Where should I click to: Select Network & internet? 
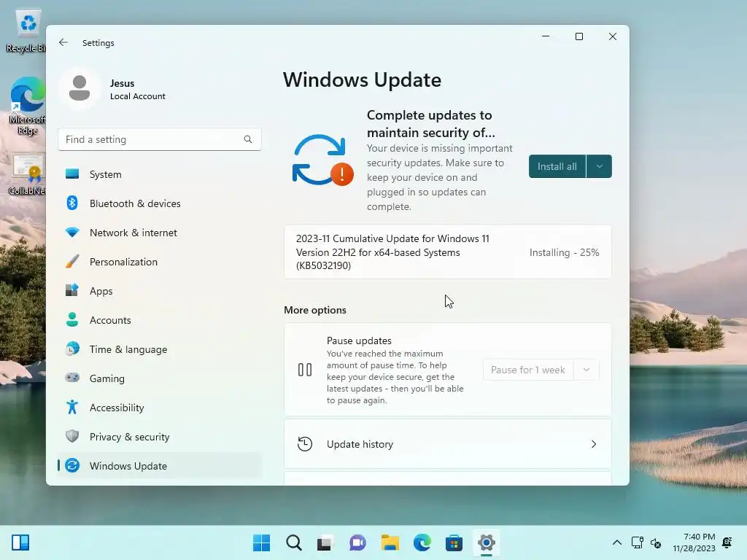(x=159, y=233)
